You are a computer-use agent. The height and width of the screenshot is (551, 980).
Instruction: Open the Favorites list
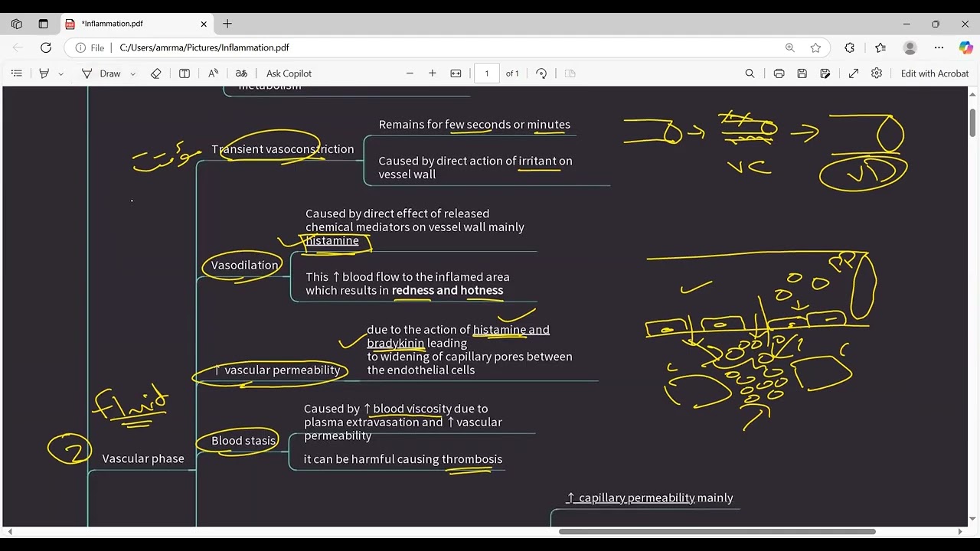click(x=880, y=47)
